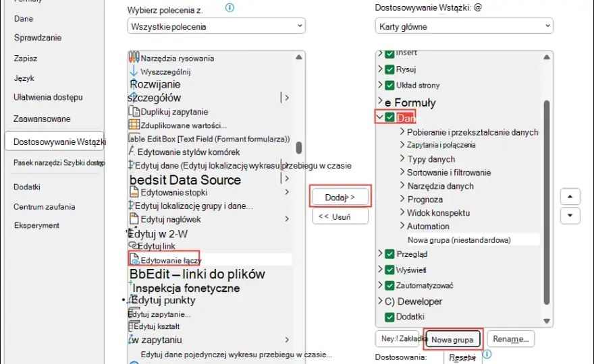This screenshot has height=364, width=594.
Task: Click the Wyszczególnij down-arrow icon
Action: click(x=134, y=71)
